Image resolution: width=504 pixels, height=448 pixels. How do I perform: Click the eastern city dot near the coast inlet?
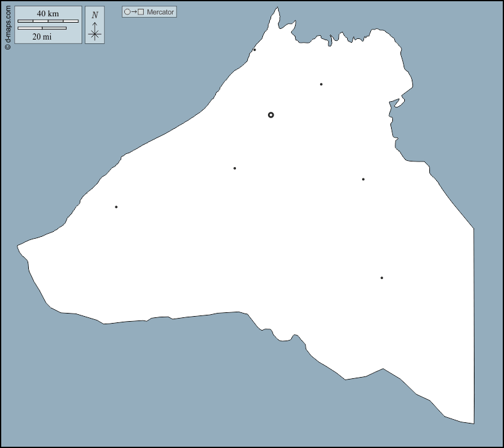363,180
